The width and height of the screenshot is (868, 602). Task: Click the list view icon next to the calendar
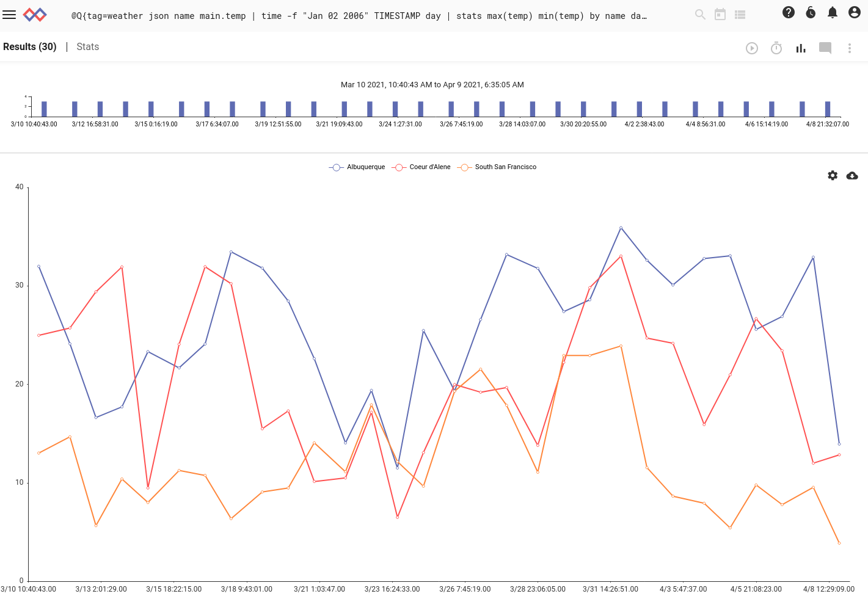point(740,13)
